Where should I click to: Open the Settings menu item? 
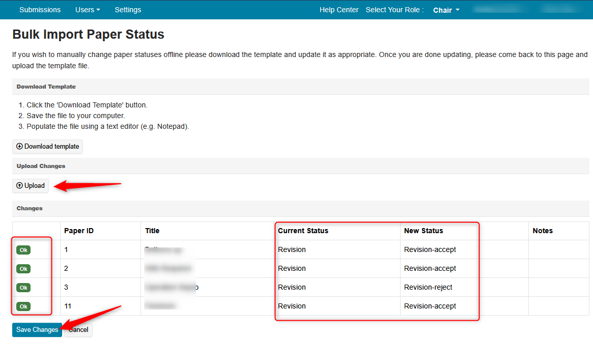click(x=128, y=10)
